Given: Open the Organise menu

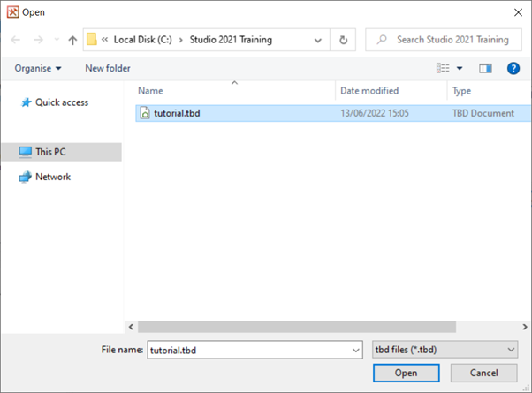Looking at the screenshot, I should click(x=38, y=68).
